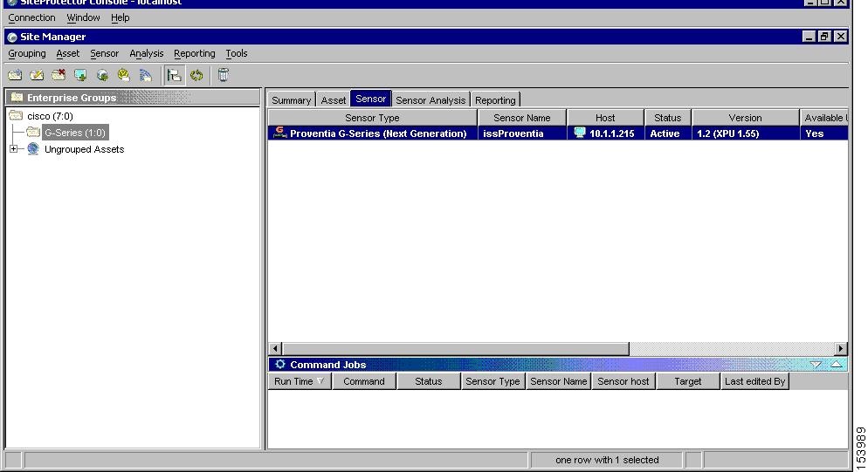
Task: Select the Sensor tab
Action: point(371,99)
